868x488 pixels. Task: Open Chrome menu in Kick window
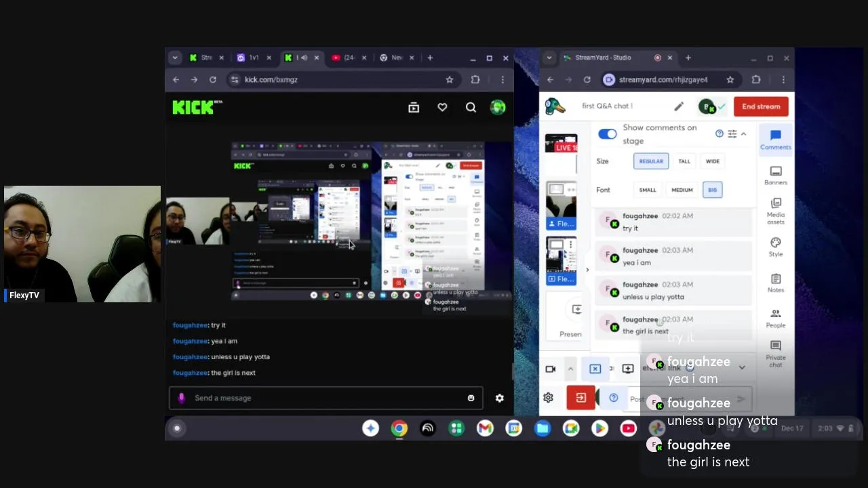coord(502,79)
